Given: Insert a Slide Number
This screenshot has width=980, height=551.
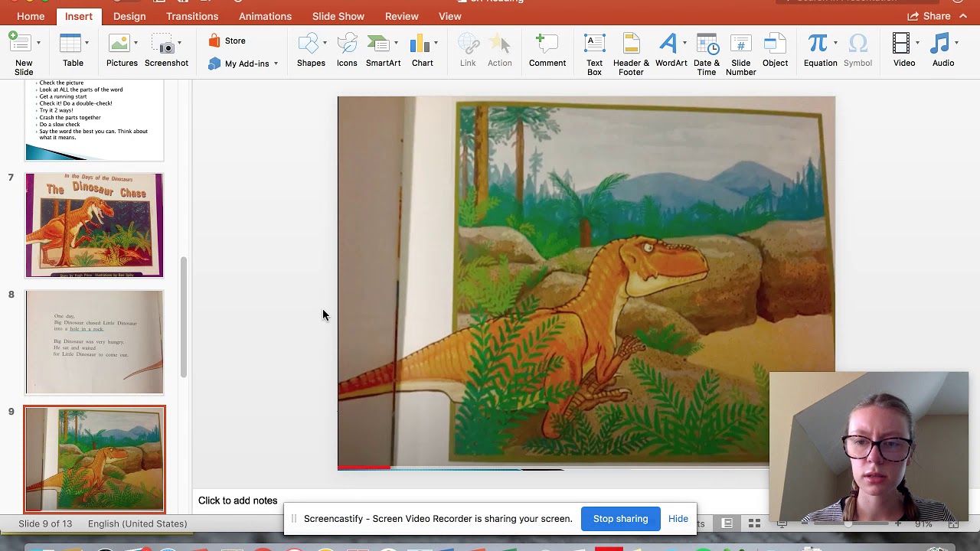Looking at the screenshot, I should tap(740, 54).
